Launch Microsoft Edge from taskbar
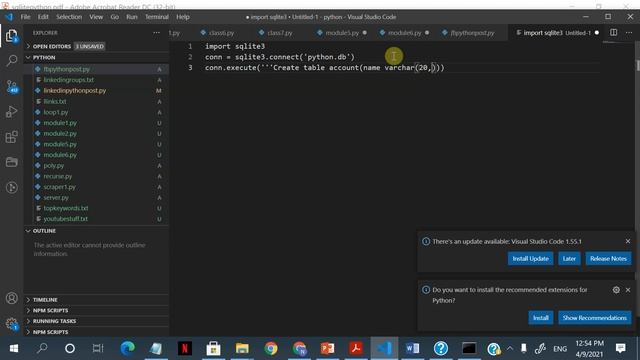 point(127,348)
